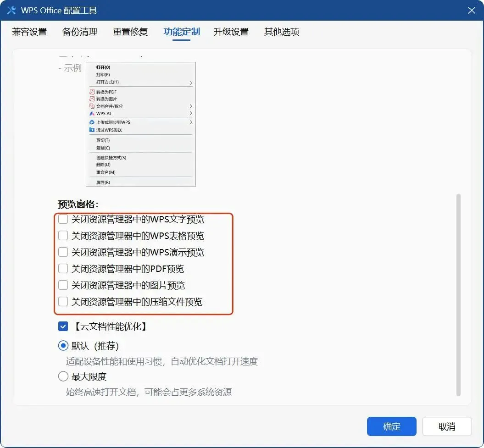
Task: Open the 其他选项 tab
Action: click(282, 32)
